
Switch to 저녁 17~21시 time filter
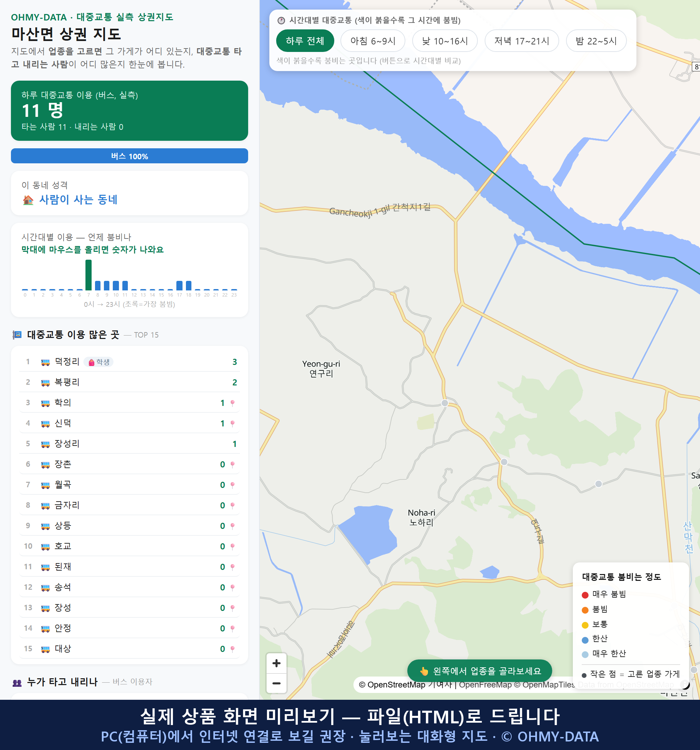522,41
